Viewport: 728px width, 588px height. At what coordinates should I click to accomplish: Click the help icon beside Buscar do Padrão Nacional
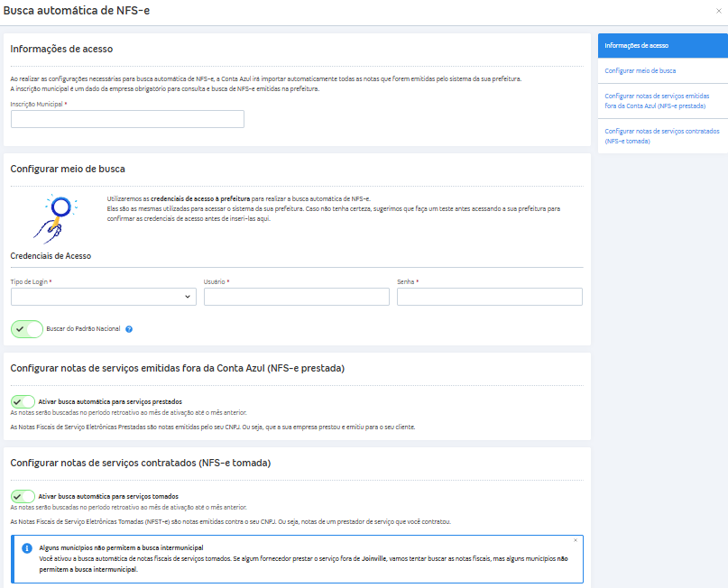pyautogui.click(x=129, y=329)
